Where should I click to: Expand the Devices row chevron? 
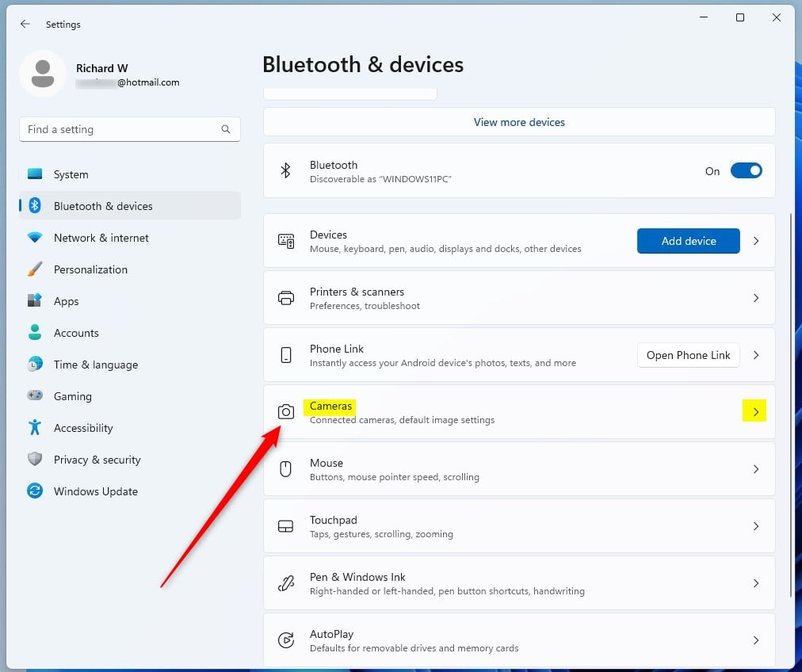tap(755, 241)
